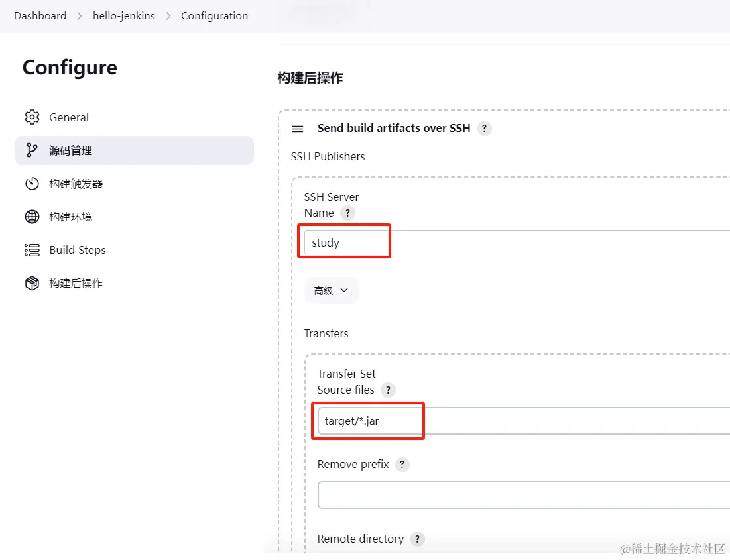Click the drag handle beside Send build artifacts
730x560 pixels.
[x=298, y=129]
